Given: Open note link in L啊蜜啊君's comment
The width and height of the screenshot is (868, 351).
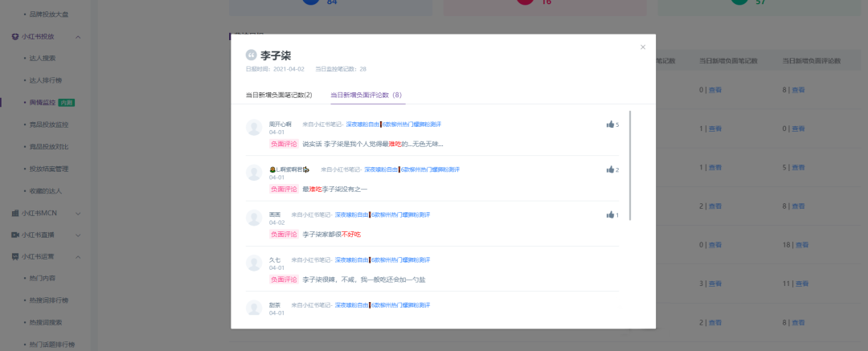Looking at the screenshot, I should pos(411,169).
